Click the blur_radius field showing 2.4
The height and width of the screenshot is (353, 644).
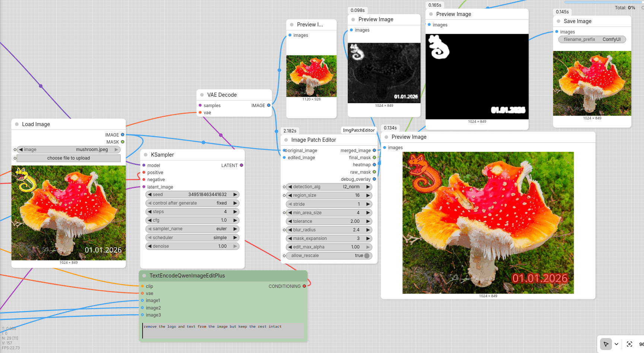coord(329,230)
